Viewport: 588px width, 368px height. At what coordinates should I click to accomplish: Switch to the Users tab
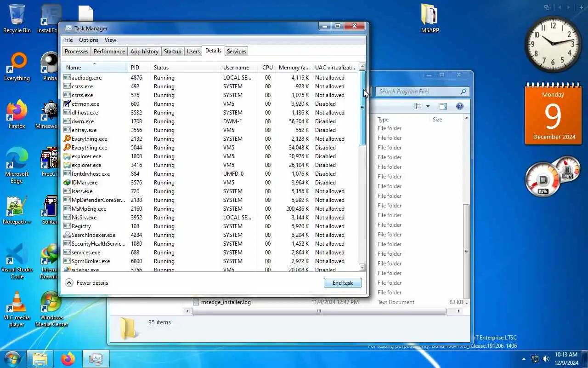coord(193,52)
